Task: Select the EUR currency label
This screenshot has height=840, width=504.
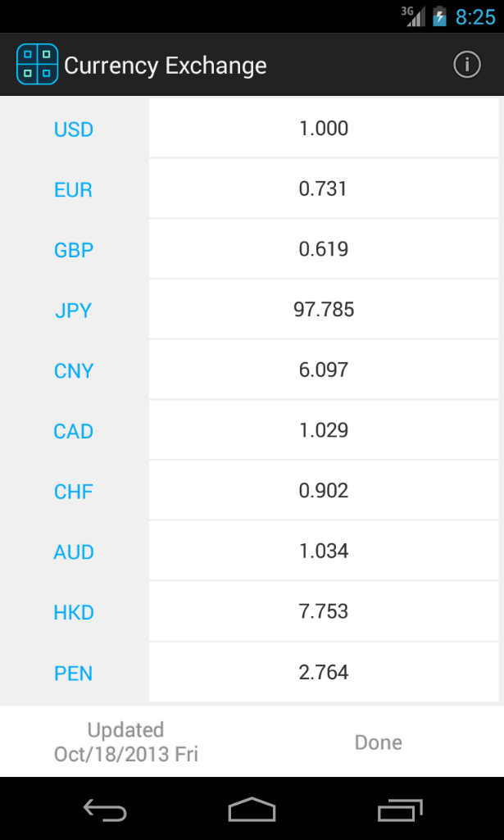Action: [73, 189]
